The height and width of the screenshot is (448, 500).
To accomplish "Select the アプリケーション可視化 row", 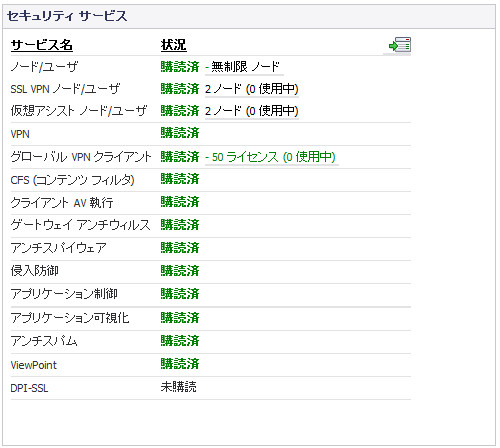I will pos(211,318).
